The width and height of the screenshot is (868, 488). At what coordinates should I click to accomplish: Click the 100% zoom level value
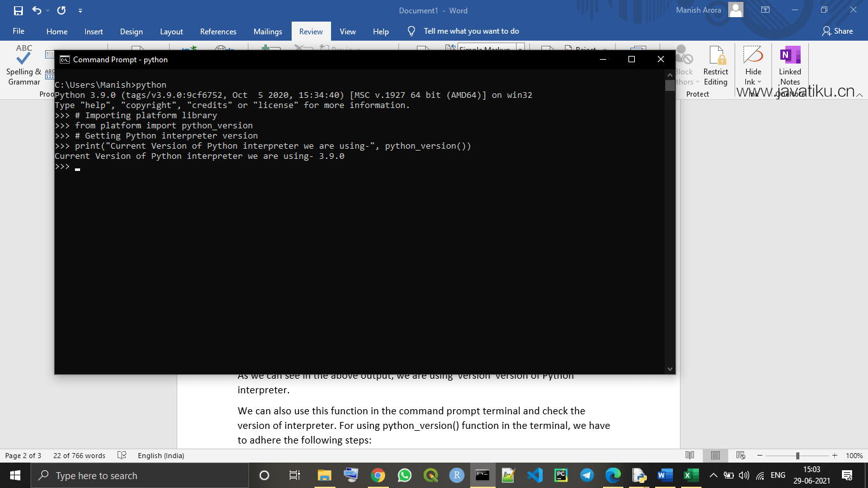point(854,456)
